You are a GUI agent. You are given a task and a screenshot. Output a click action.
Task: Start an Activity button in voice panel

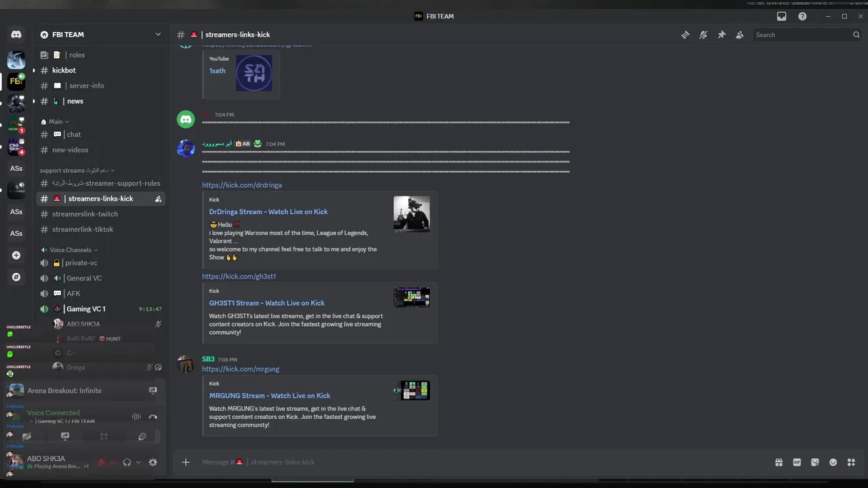coord(104,436)
